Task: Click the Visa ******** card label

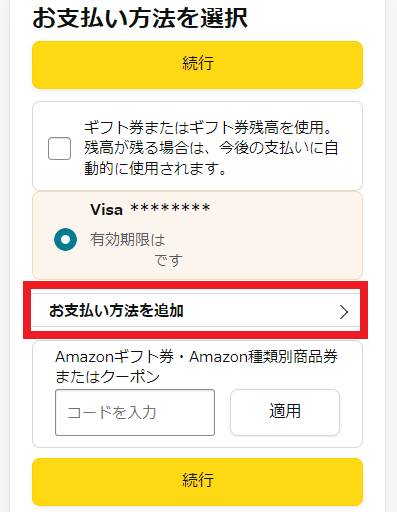Action: click(x=150, y=209)
